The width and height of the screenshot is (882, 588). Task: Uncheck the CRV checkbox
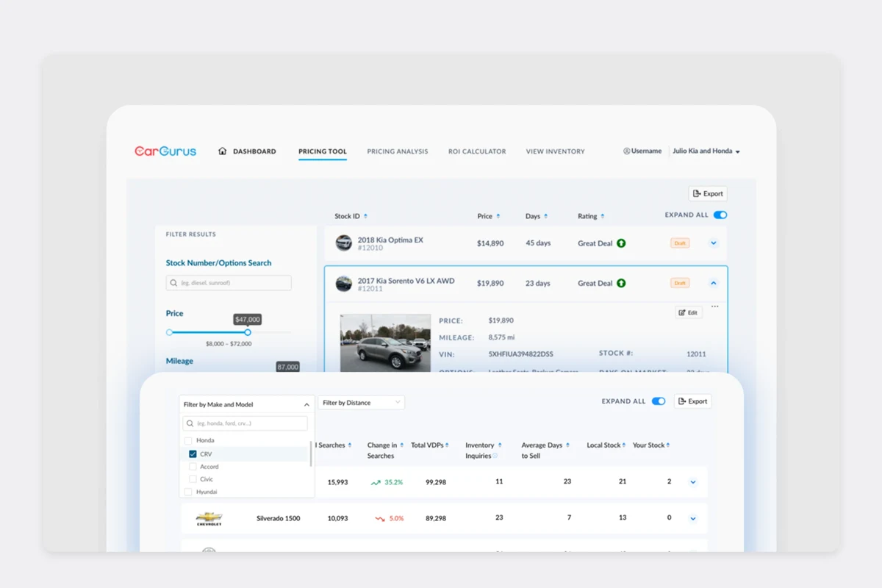coord(193,454)
